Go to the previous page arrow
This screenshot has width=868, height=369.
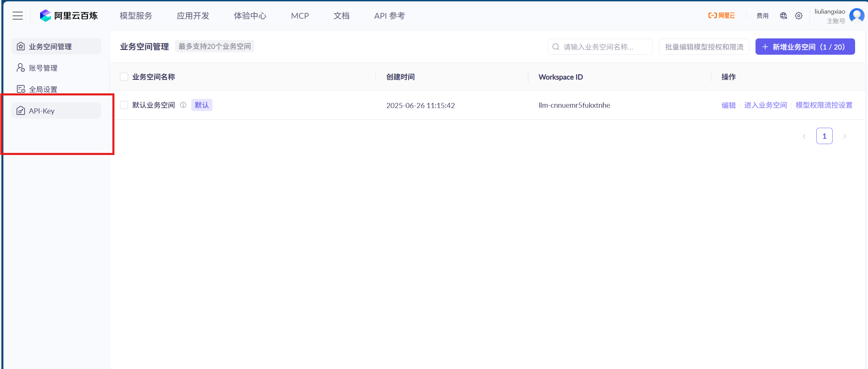[804, 136]
